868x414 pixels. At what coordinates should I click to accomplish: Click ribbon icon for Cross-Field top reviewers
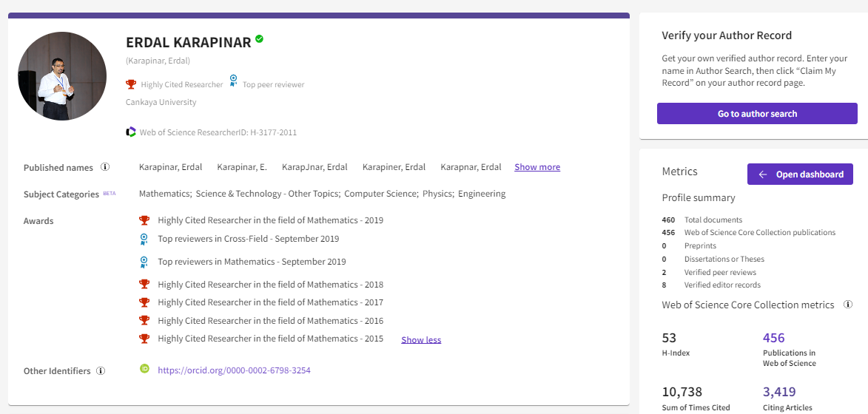coord(144,239)
